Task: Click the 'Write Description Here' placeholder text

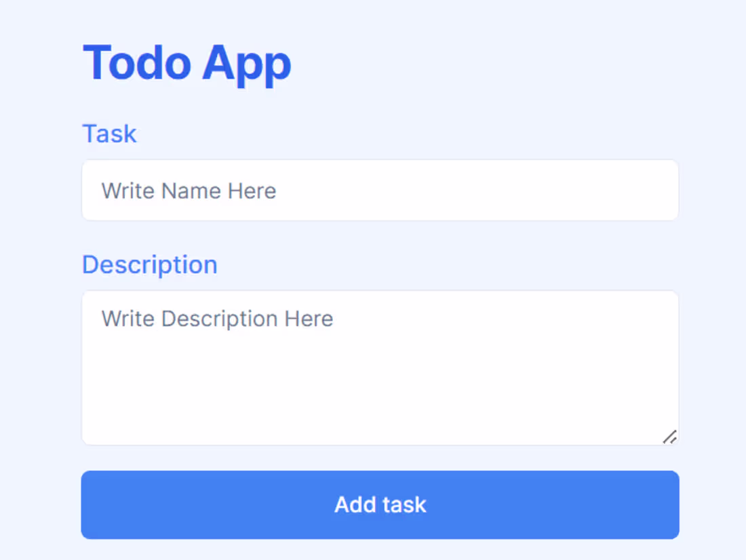Action: [217, 319]
